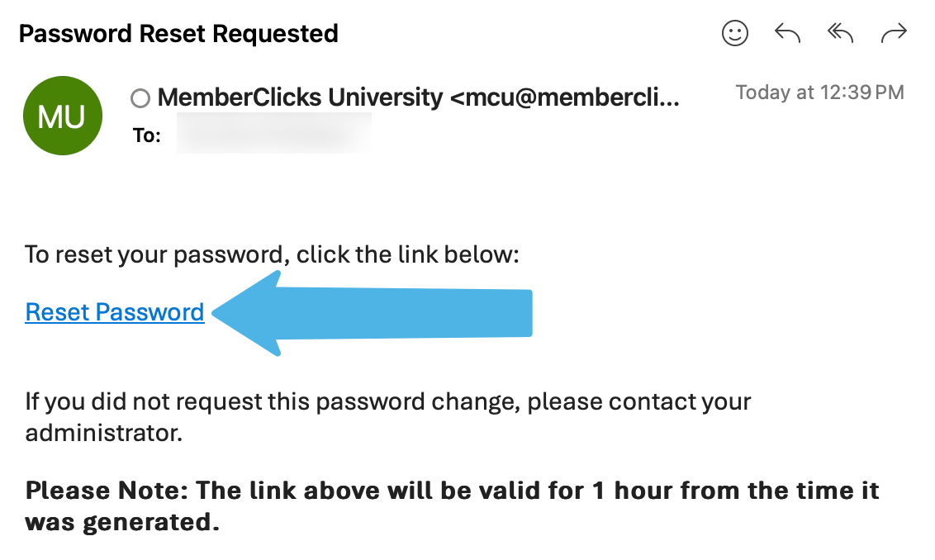Click the blurred recipient address field
The width and height of the screenshot is (935, 560).
coord(274,133)
